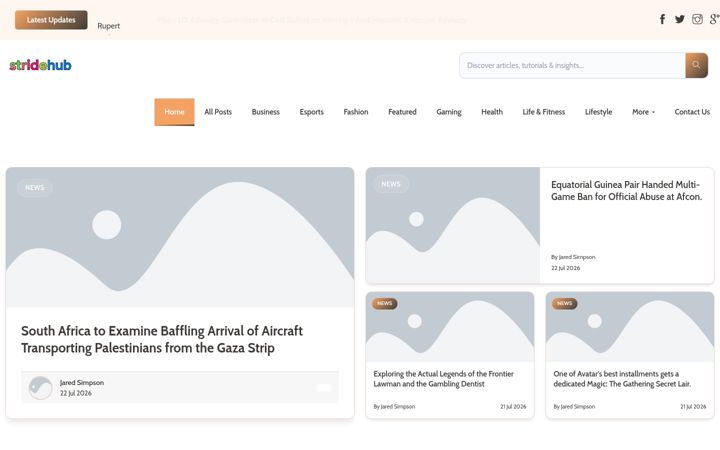Open Frontier Lawman article thumbnail
Image resolution: width=720 pixels, height=450 pixels.
(450, 327)
